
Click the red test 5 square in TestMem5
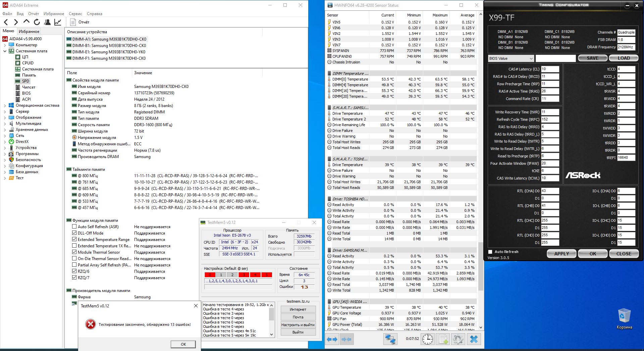tap(267, 275)
